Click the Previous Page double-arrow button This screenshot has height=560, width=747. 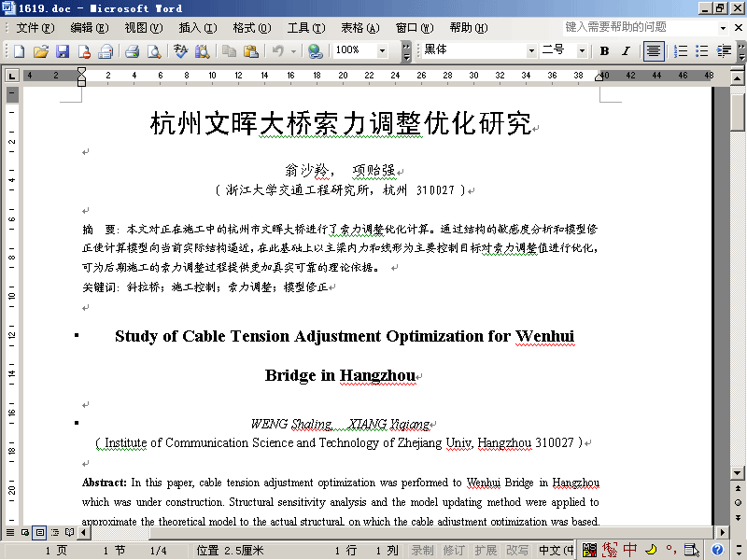point(738,488)
